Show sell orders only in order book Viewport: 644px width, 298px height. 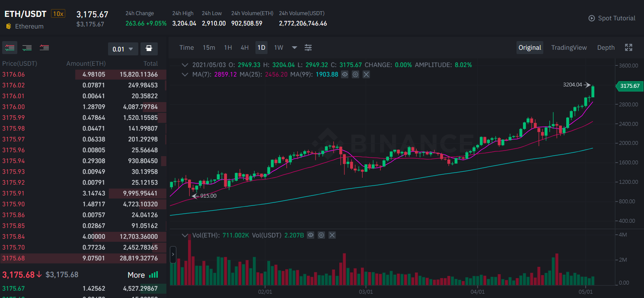click(44, 48)
